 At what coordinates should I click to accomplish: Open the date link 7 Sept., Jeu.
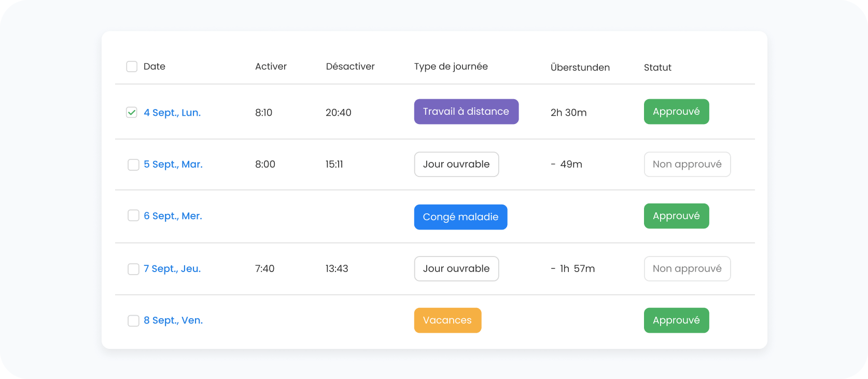click(x=172, y=268)
